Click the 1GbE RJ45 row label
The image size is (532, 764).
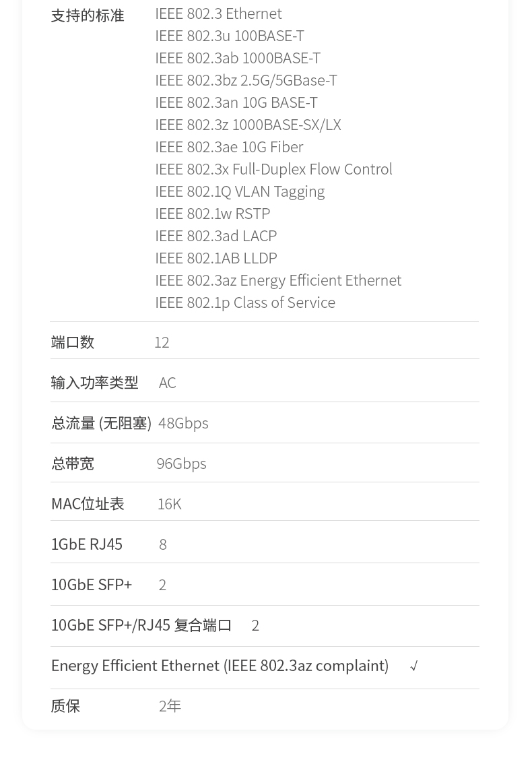(x=87, y=544)
